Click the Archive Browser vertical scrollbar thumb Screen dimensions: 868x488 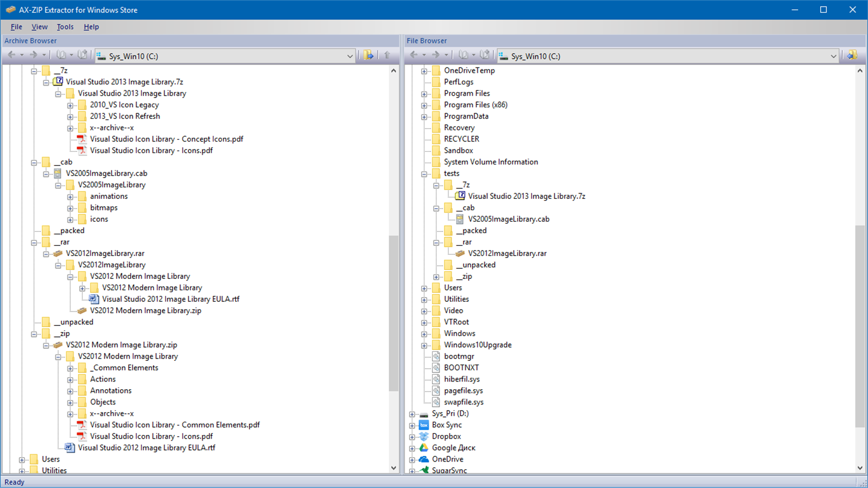click(394, 313)
